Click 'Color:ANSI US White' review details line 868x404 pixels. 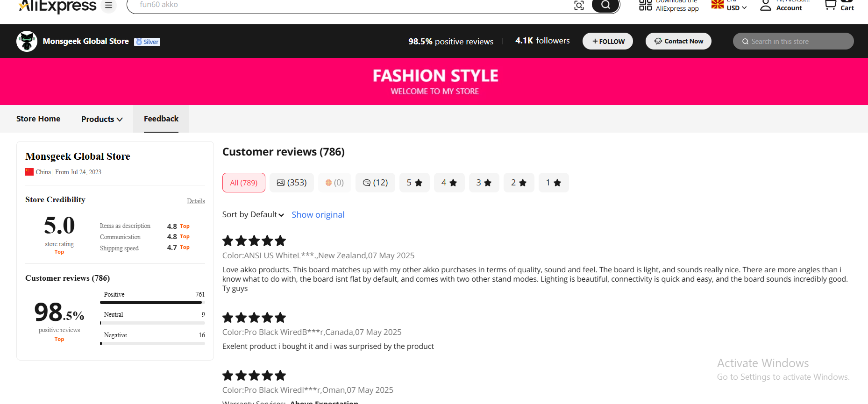318,255
